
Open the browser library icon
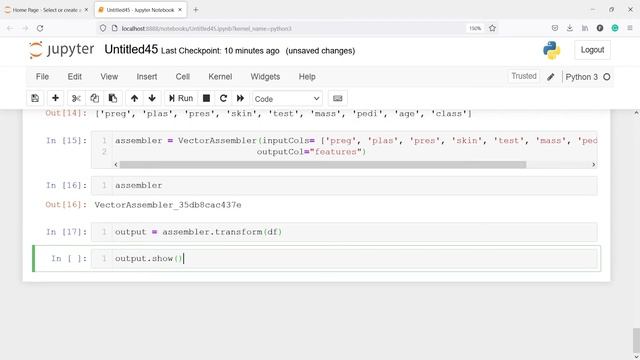pos(585,28)
